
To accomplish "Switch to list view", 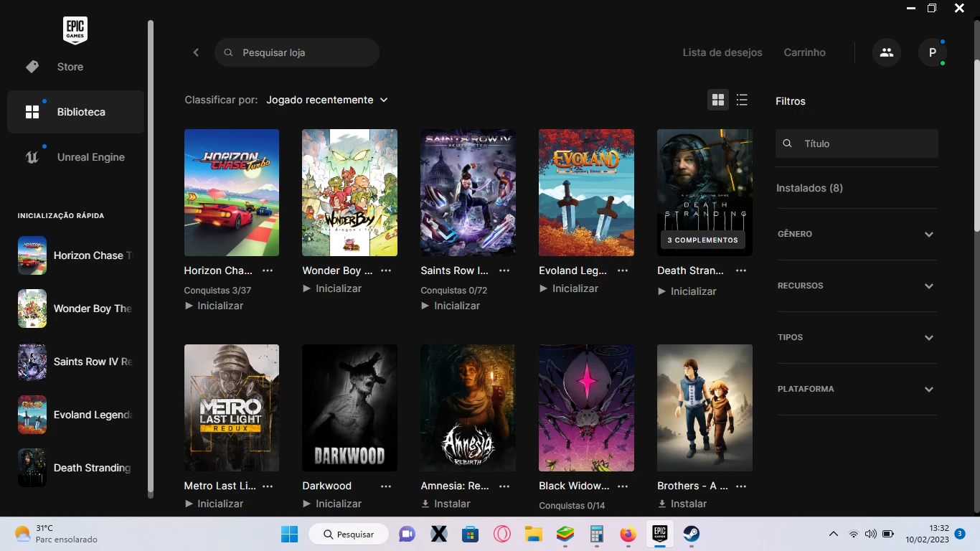I will point(743,100).
